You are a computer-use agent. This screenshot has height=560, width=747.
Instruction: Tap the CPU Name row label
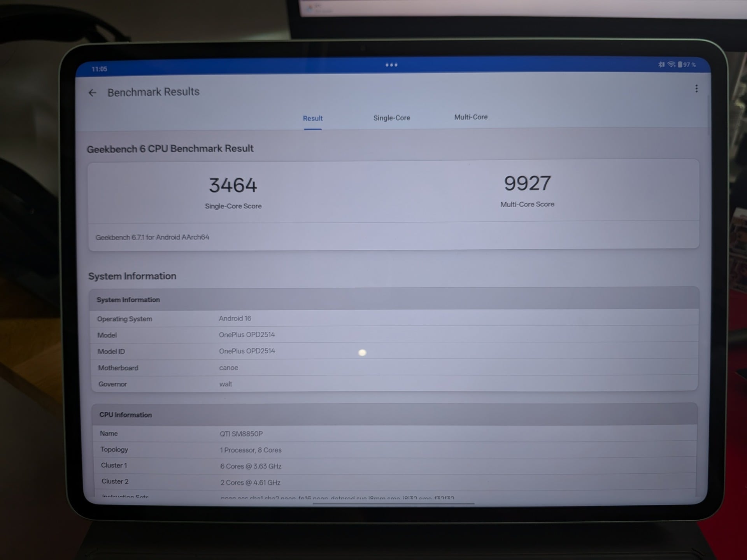pyautogui.click(x=109, y=434)
